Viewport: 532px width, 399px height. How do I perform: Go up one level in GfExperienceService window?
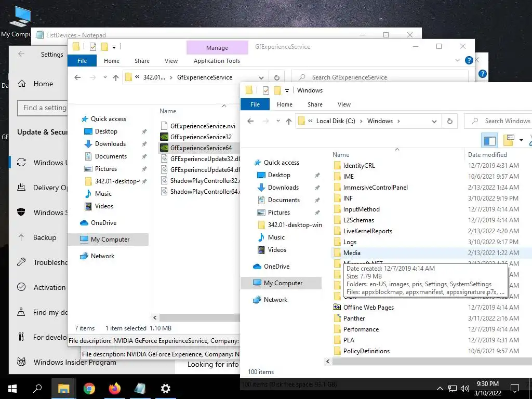[x=116, y=77]
